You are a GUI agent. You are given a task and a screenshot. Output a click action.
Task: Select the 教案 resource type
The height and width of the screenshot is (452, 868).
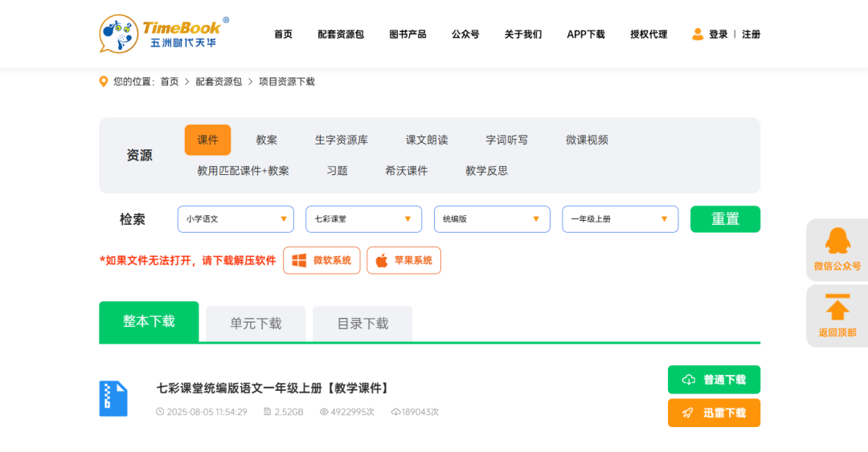(x=266, y=140)
